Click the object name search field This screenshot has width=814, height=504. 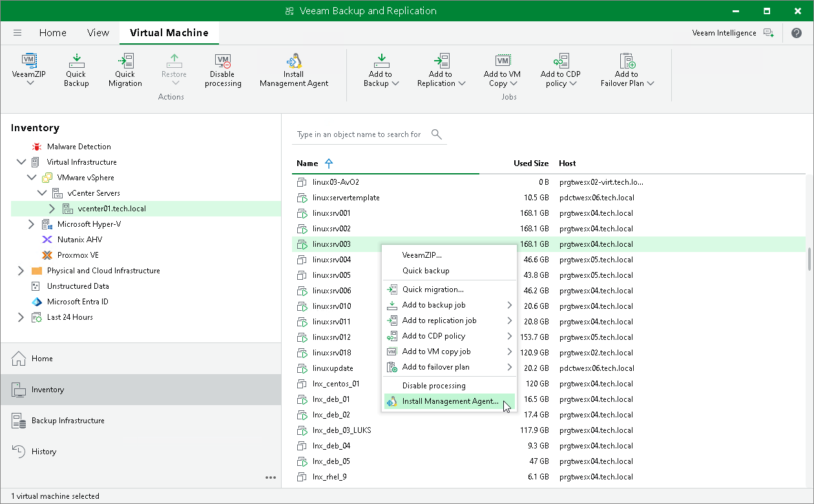pyautogui.click(x=359, y=134)
